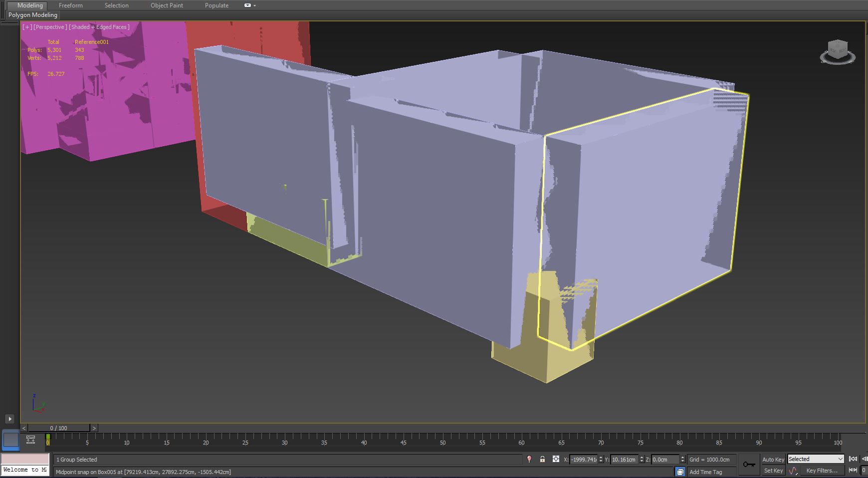Click the Shaded + Edged Faces viewport label
Image resolution: width=868 pixels, height=478 pixels.
98,27
